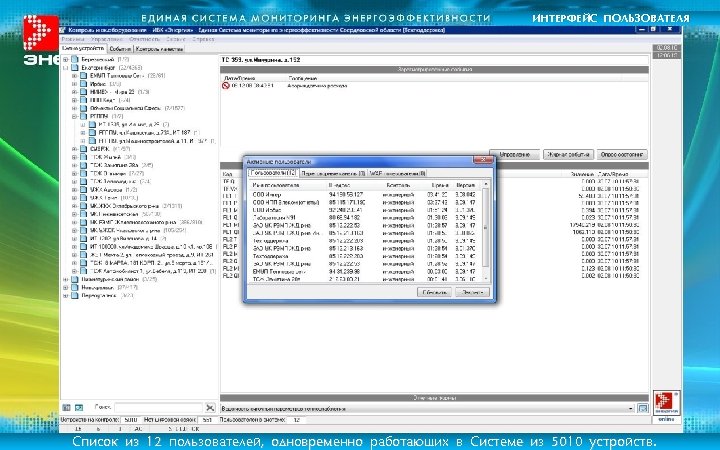Click the application icon in the title bar
720x450 pixels.
pos(63,30)
